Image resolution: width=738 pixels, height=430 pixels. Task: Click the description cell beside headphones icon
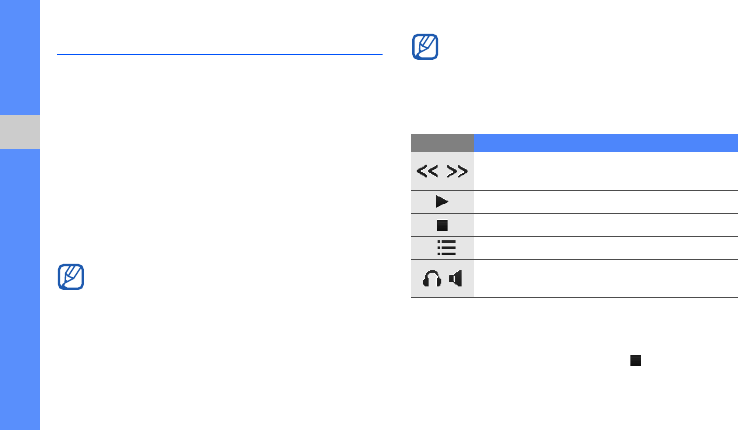606,279
